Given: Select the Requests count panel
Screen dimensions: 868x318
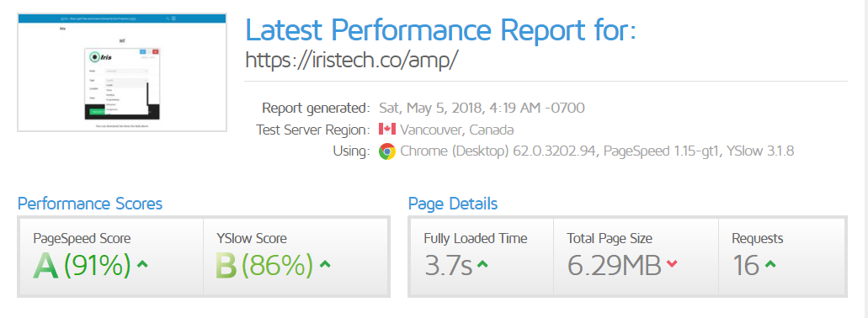Looking at the screenshot, I should coord(781,257).
